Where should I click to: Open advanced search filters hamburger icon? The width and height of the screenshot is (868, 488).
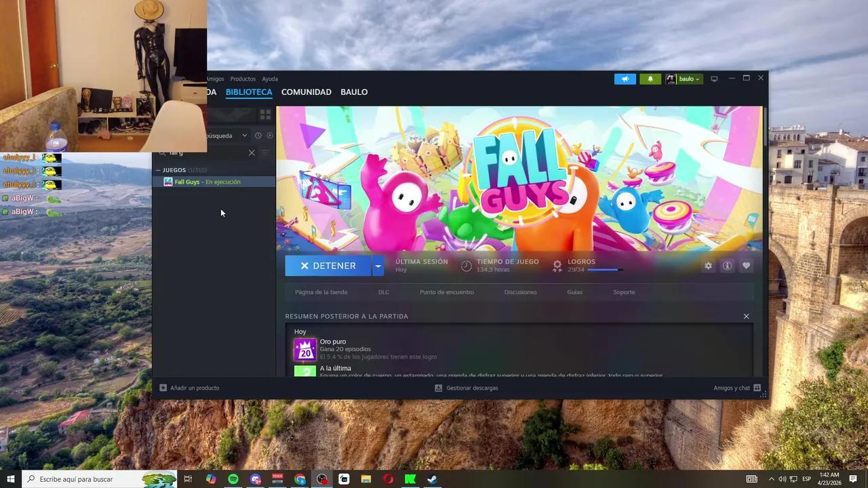[x=265, y=152]
